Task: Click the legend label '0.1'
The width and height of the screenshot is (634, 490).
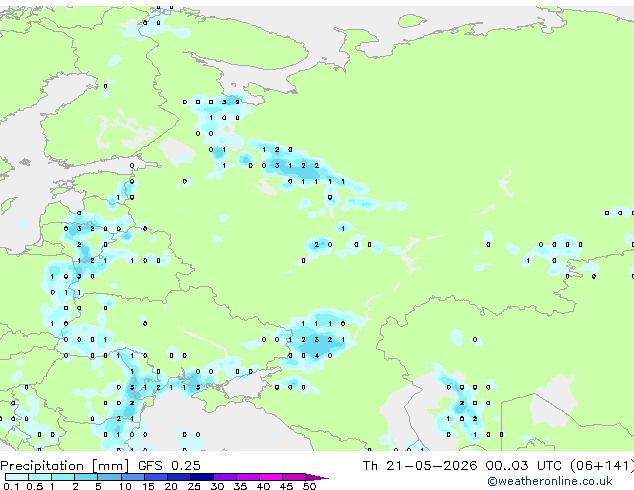Action: click(x=11, y=486)
